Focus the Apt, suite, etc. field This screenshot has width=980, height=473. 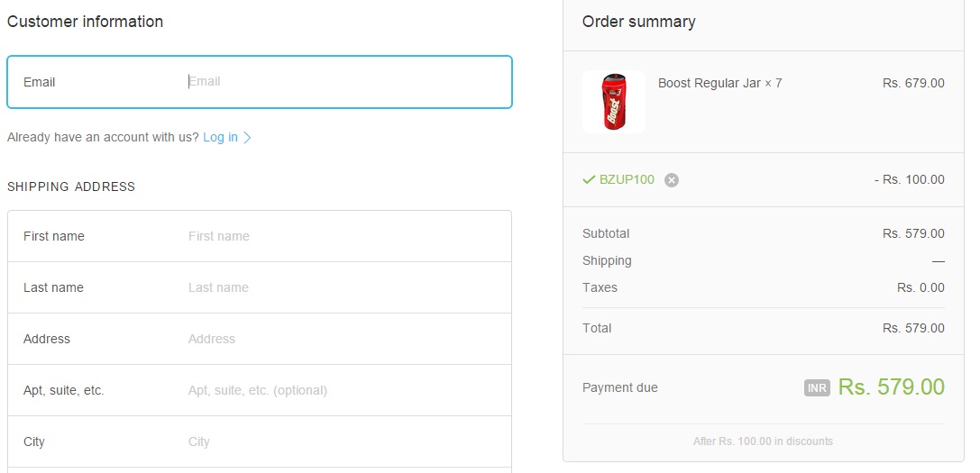[343, 390]
